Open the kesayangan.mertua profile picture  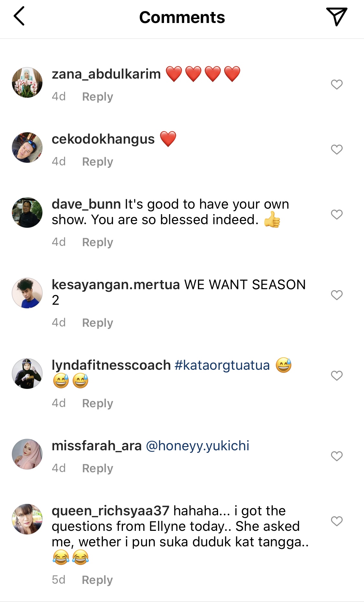tap(27, 293)
